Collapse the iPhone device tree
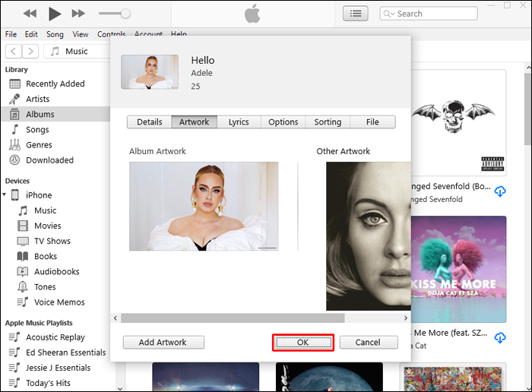The image size is (532, 392). click(4, 194)
